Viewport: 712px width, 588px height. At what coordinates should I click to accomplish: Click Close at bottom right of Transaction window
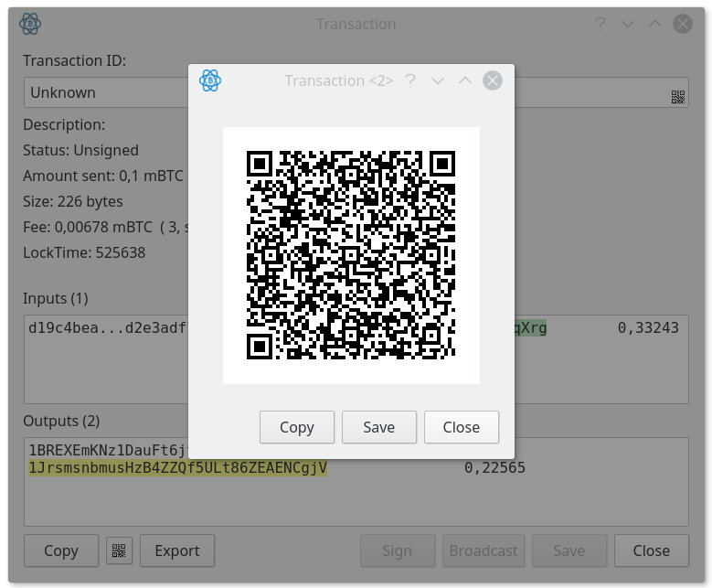click(652, 551)
